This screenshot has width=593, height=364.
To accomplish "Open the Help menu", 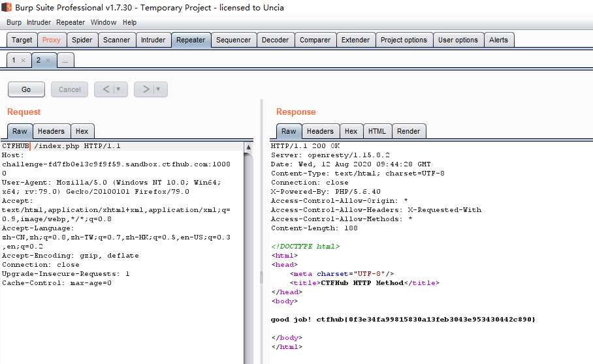I will coord(129,22).
